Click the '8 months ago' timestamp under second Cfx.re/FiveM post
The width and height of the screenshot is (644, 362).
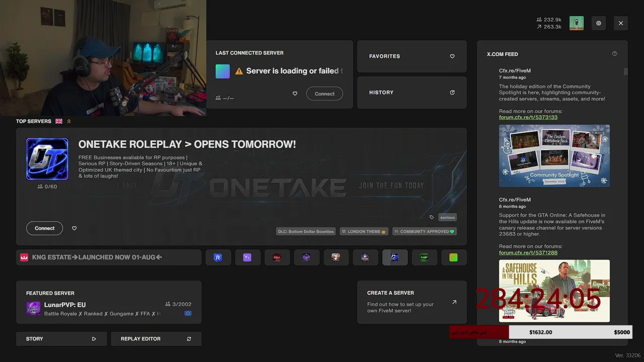[x=512, y=206]
